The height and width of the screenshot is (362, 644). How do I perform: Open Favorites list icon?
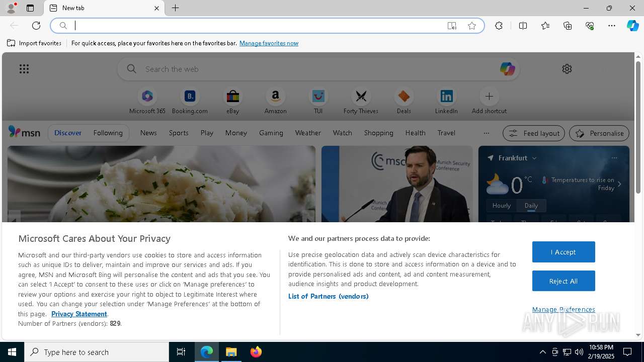(x=545, y=26)
